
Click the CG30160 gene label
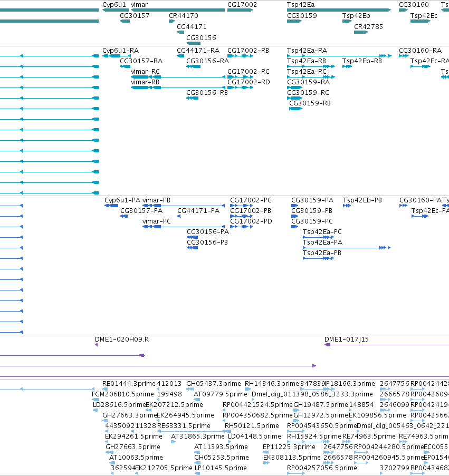(x=414, y=5)
